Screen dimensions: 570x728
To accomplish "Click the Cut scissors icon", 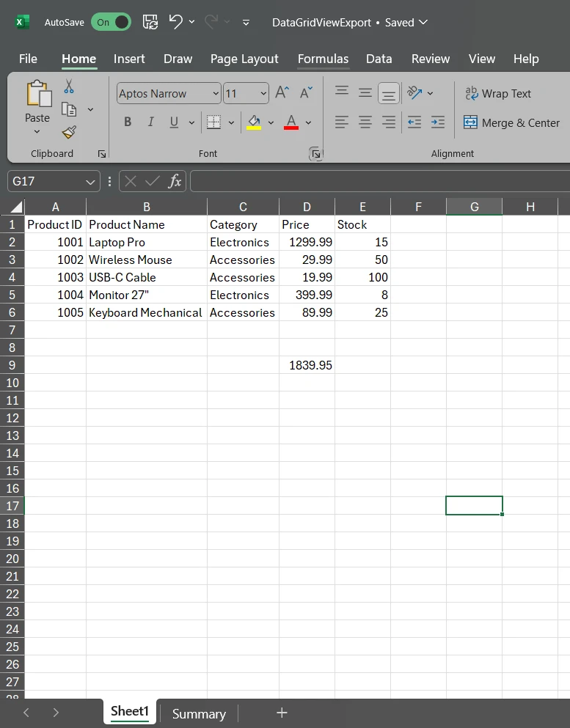I will coord(69,87).
